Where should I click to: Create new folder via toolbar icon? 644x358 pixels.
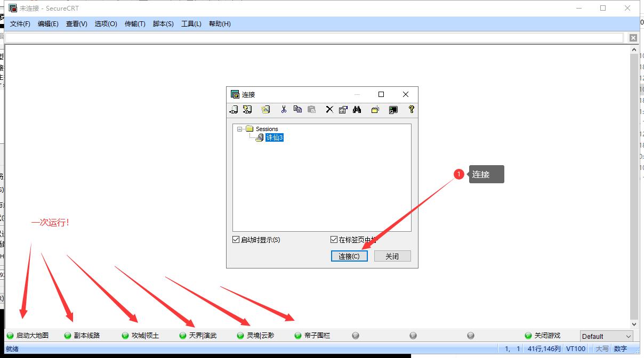375,110
